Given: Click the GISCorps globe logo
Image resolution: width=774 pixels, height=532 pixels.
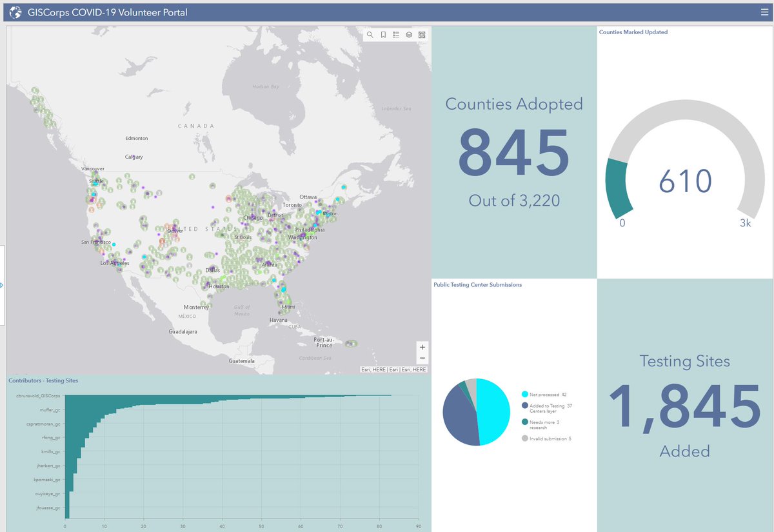Looking at the screenshot, I should (x=15, y=12).
